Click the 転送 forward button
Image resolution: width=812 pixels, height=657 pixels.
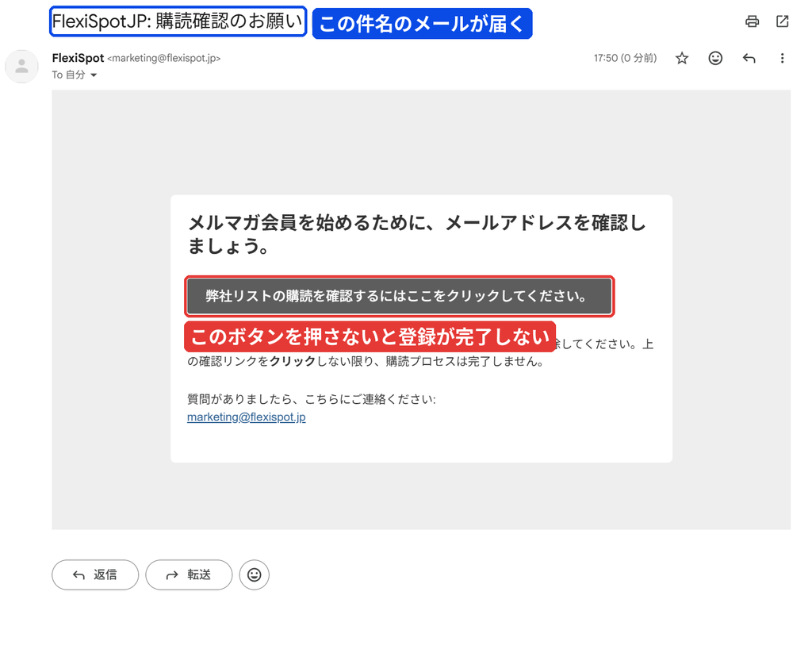point(189,574)
